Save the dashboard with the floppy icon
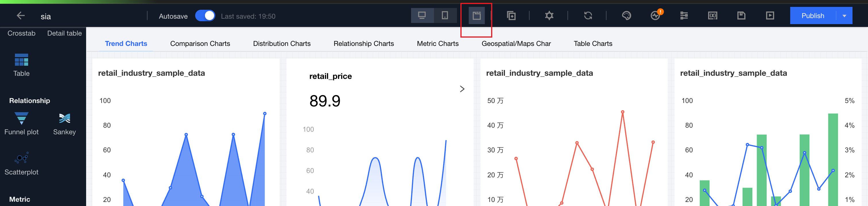The height and width of the screenshot is (206, 868). coord(741,16)
